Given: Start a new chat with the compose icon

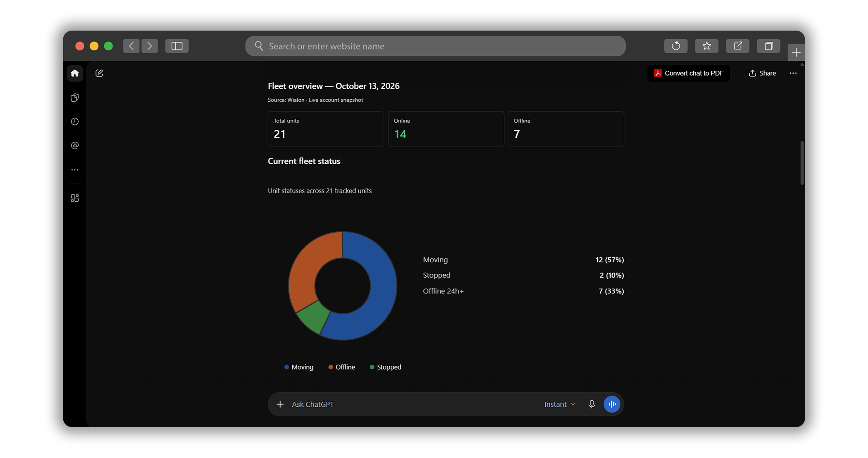Looking at the screenshot, I should click(99, 73).
